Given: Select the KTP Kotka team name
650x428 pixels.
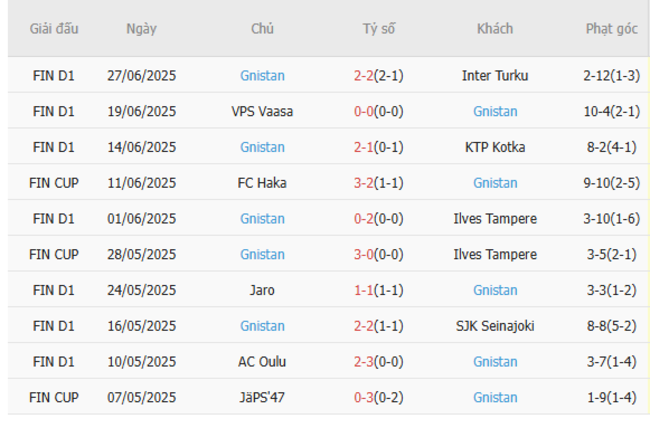Looking at the screenshot, I should (495, 147).
